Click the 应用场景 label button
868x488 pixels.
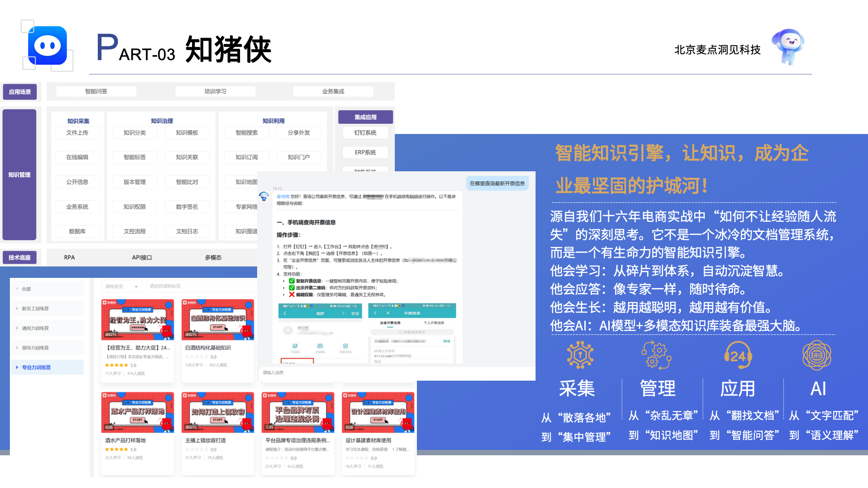click(20, 92)
